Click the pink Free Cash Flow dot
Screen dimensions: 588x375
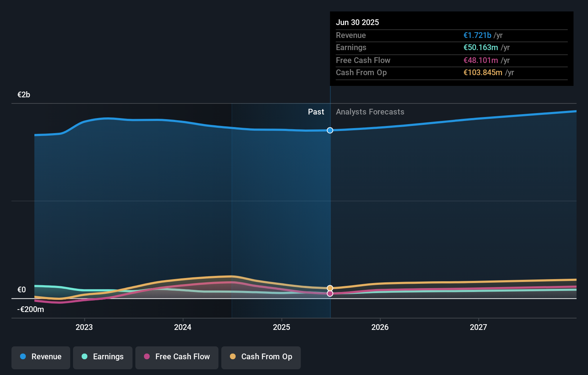[x=146, y=356]
